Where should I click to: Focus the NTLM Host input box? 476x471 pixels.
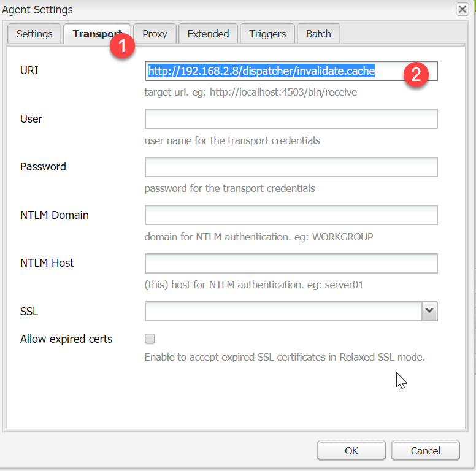[x=291, y=263]
